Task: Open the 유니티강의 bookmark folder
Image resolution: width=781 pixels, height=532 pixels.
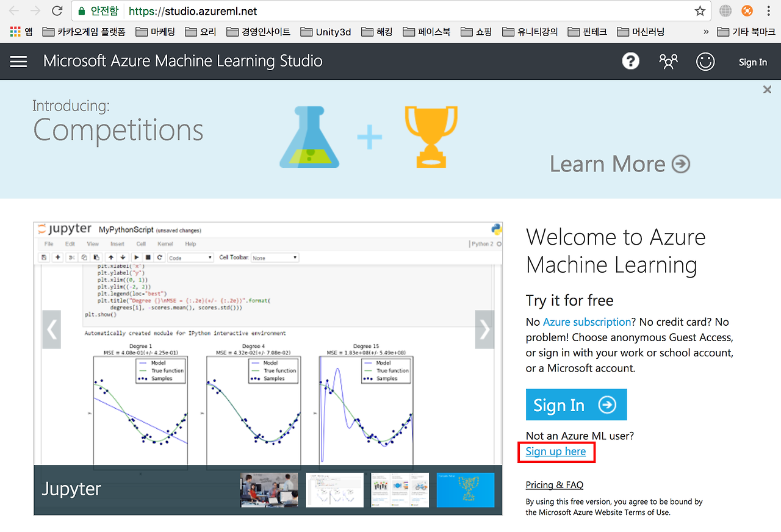Action: [530, 32]
